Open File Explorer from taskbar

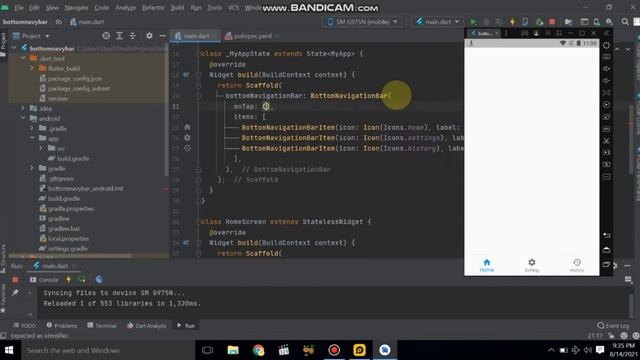coord(233,350)
